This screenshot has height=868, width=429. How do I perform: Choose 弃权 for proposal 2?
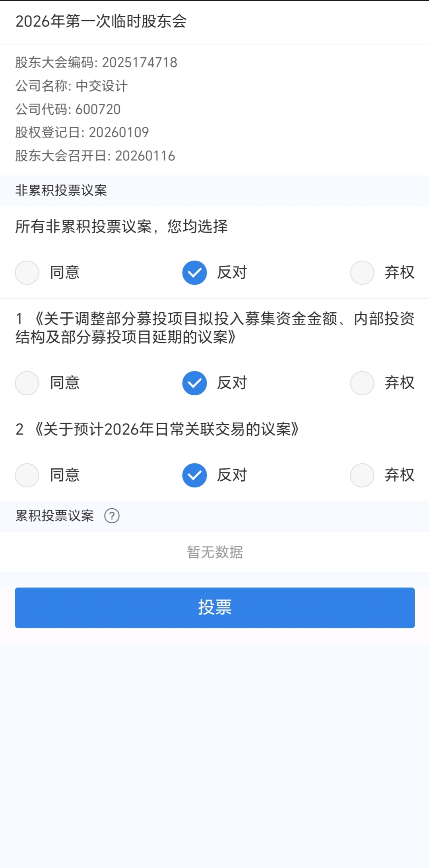(362, 475)
